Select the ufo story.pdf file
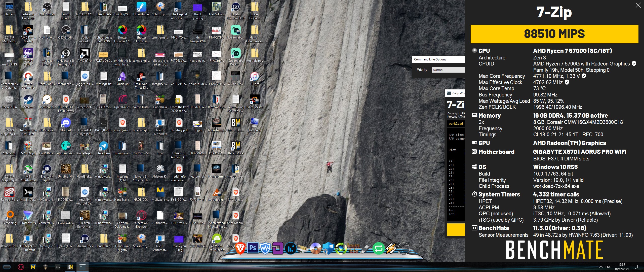 [179, 125]
